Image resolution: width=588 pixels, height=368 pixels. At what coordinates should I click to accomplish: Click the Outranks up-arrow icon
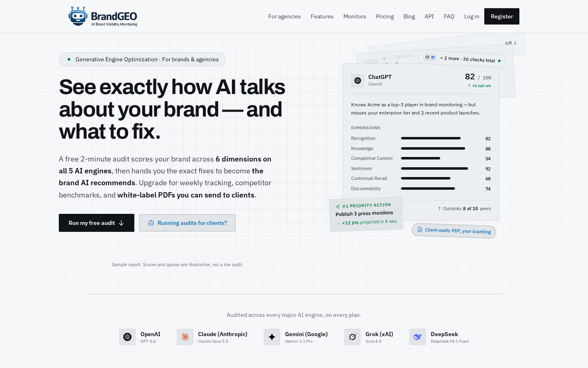coord(439,209)
